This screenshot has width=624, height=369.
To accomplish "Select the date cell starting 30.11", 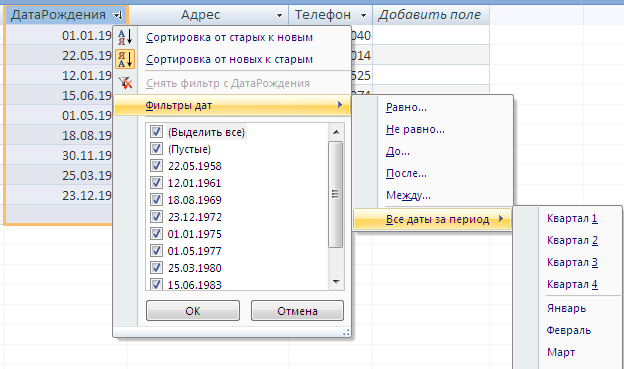I will click(60, 155).
